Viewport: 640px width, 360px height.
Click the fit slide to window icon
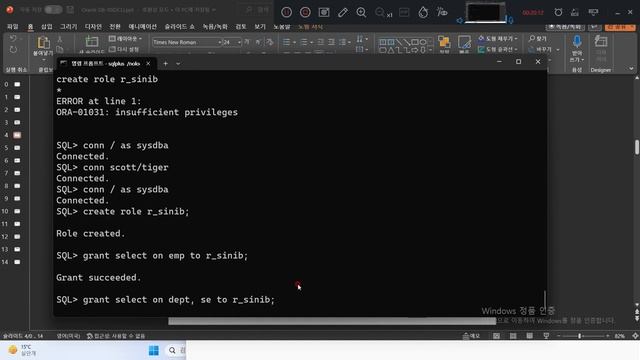635,336
